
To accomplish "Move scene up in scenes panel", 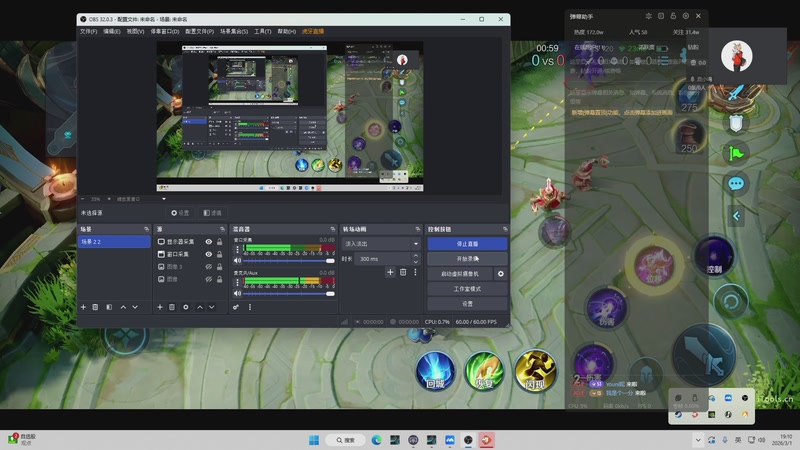I will (x=123, y=307).
